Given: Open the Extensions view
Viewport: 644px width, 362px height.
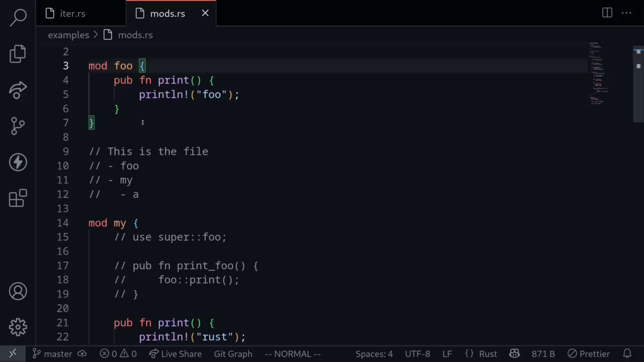Looking at the screenshot, I should (18, 198).
